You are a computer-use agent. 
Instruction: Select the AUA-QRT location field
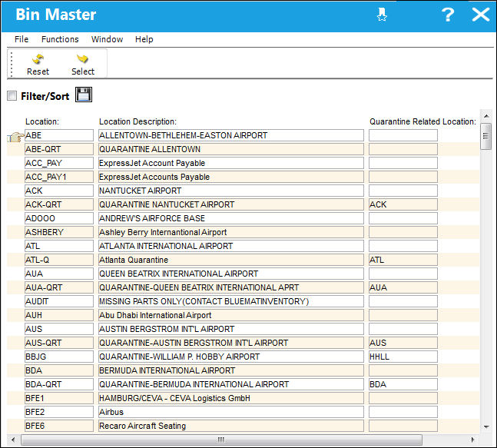[x=59, y=287]
